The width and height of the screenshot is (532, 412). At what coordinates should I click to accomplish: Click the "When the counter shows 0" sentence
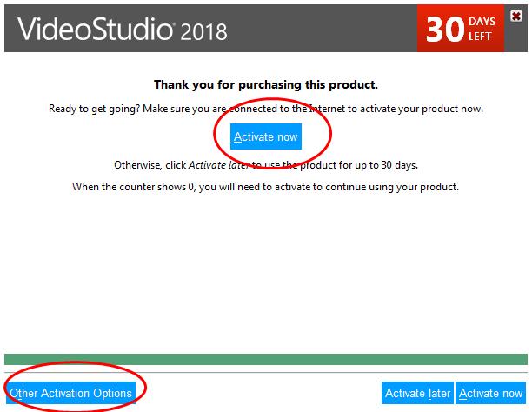click(141, 186)
